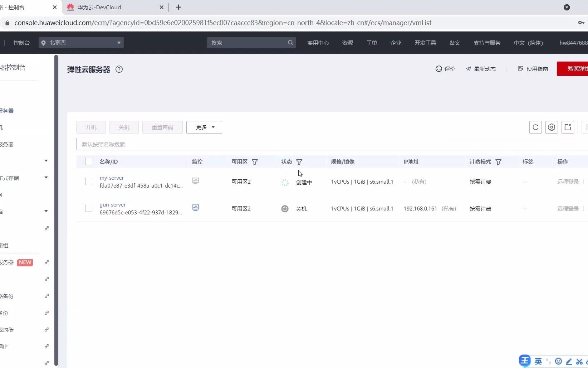Open 备案 in top menu

point(455,43)
